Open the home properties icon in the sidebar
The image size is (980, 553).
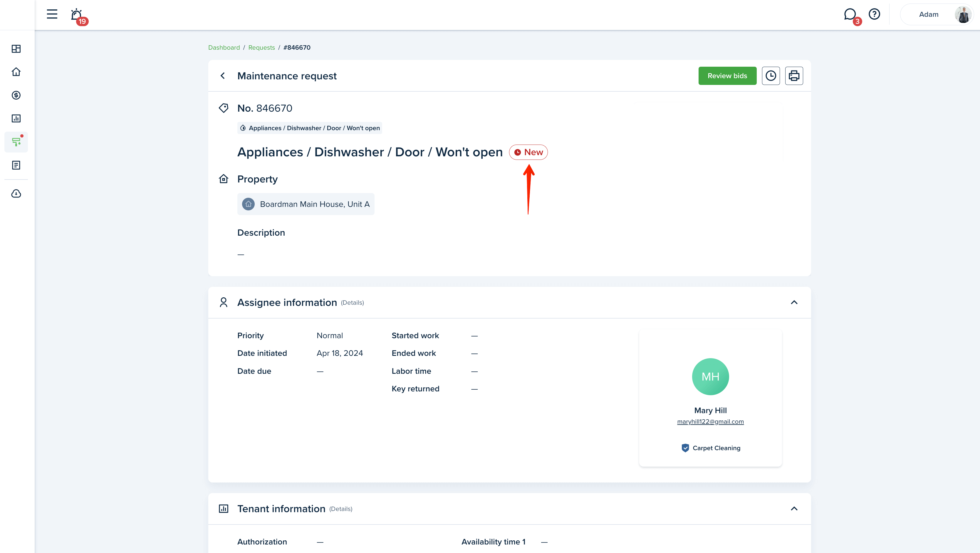pyautogui.click(x=16, y=72)
